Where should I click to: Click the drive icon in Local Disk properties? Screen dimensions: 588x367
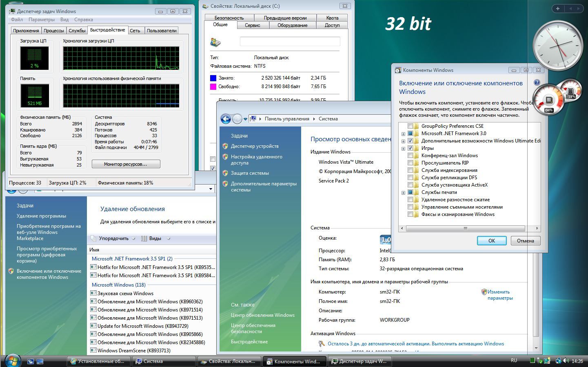point(215,42)
